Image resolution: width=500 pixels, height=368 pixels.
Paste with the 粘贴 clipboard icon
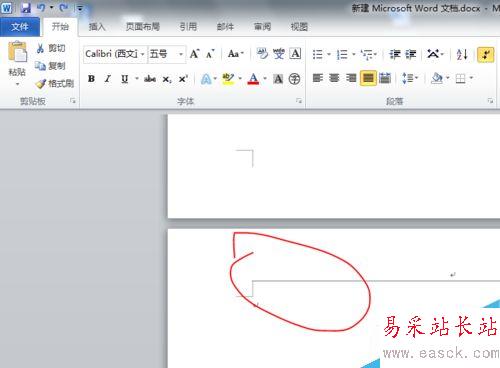17,52
